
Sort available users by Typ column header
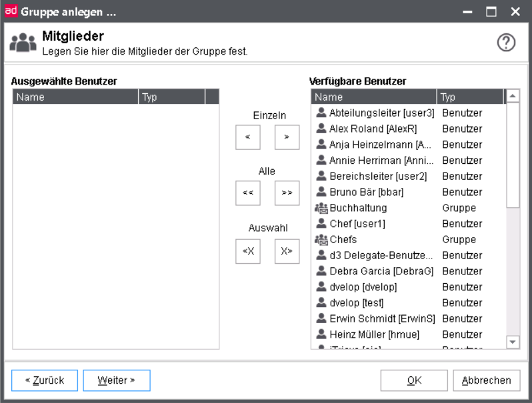click(x=469, y=97)
